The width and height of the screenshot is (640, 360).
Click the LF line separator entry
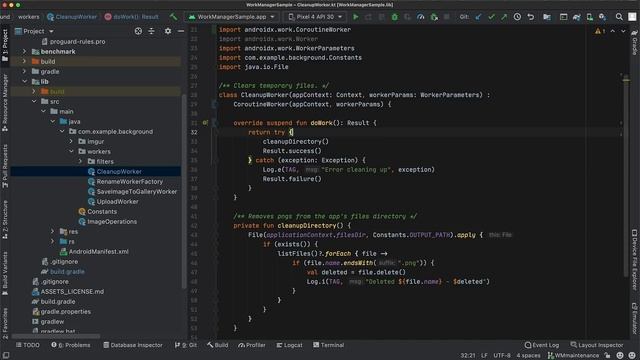(x=484, y=356)
